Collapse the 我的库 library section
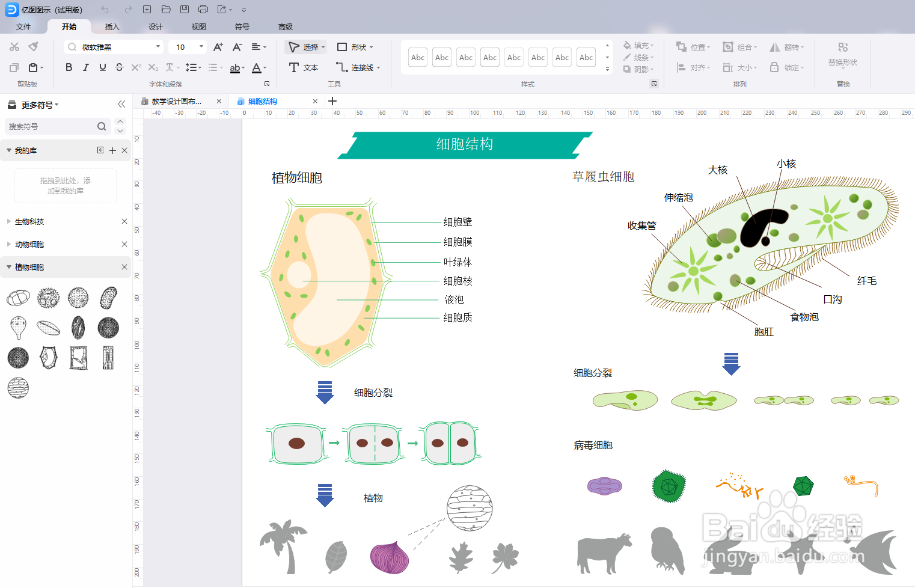This screenshot has height=588, width=915. pos(9,150)
